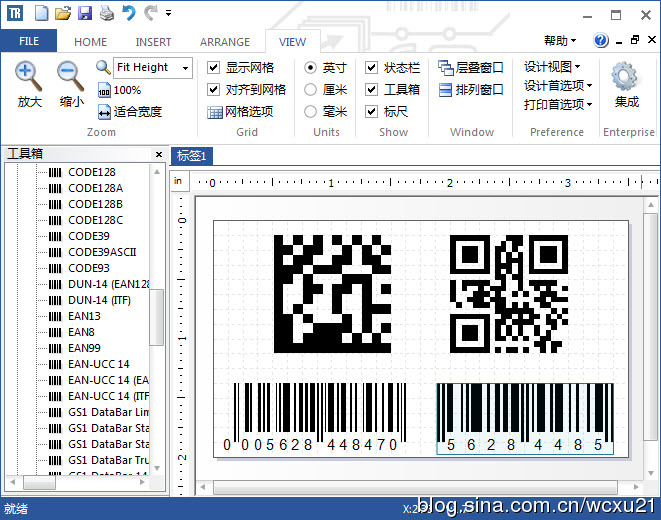Save with the floppy disk icon
The width and height of the screenshot is (661, 520).
pyautogui.click(x=85, y=13)
